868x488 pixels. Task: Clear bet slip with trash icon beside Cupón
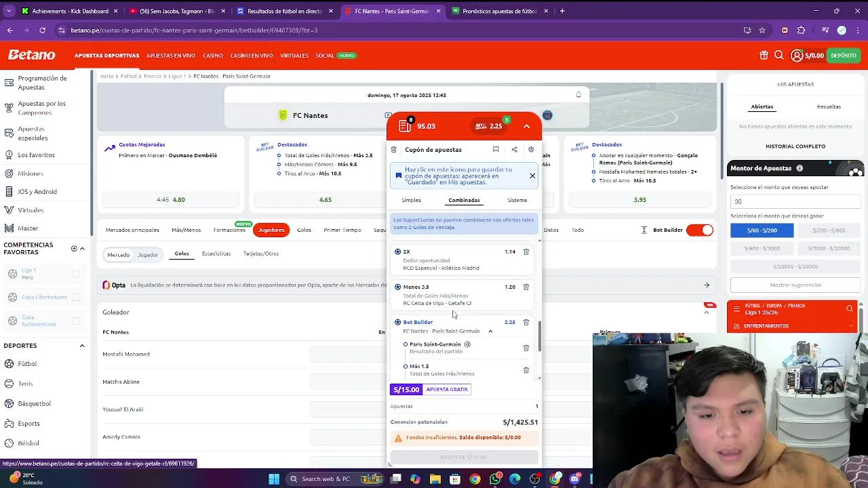tap(393, 150)
